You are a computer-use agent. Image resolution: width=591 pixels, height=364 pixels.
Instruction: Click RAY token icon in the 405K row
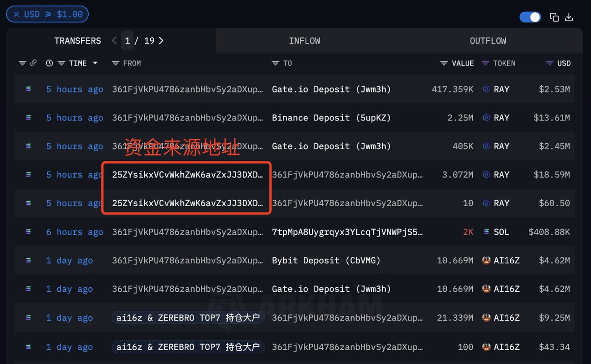487,146
